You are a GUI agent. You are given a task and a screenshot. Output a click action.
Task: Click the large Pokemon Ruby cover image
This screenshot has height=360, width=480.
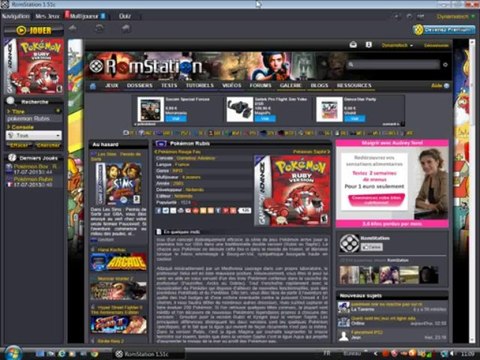(292, 191)
